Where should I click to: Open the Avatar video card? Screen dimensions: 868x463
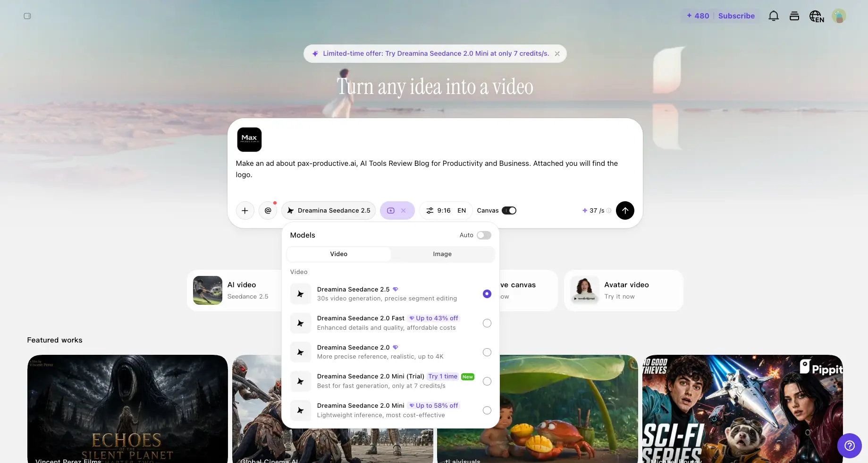click(x=624, y=291)
